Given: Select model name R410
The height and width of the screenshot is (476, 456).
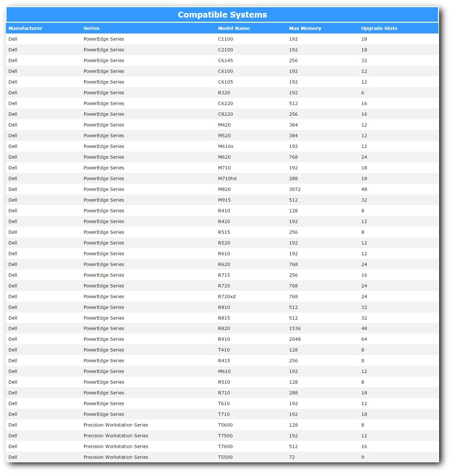Looking at the screenshot, I should 224,211.
